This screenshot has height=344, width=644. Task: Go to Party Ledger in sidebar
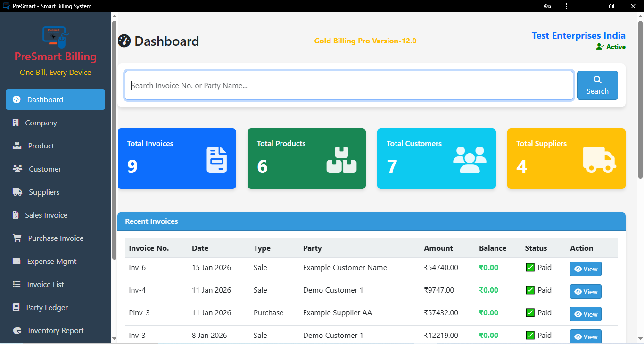(47, 307)
